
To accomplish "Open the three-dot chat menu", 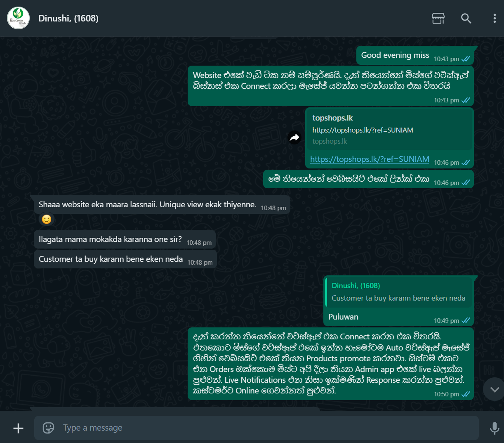I will pos(495,18).
